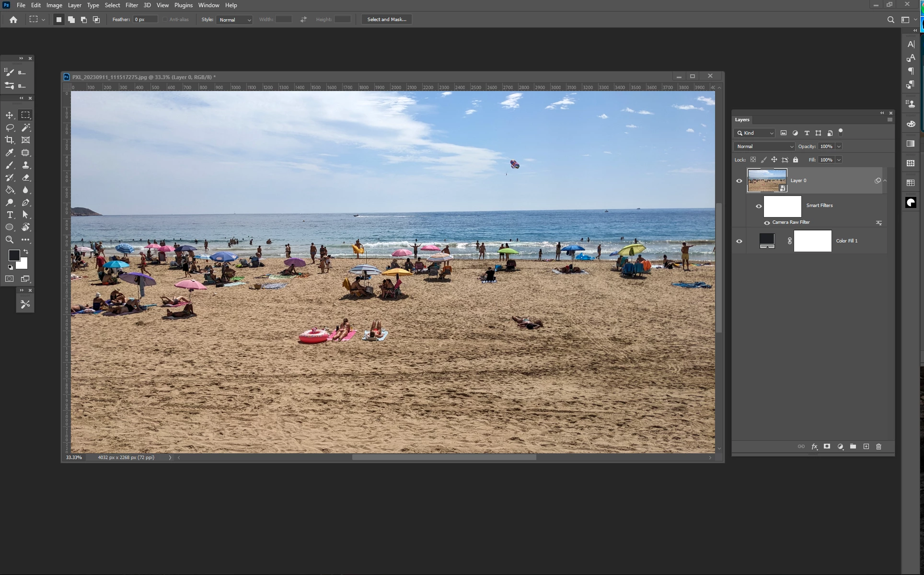Delete layer with the trash icon
This screenshot has width=924, height=575.
tap(878, 447)
